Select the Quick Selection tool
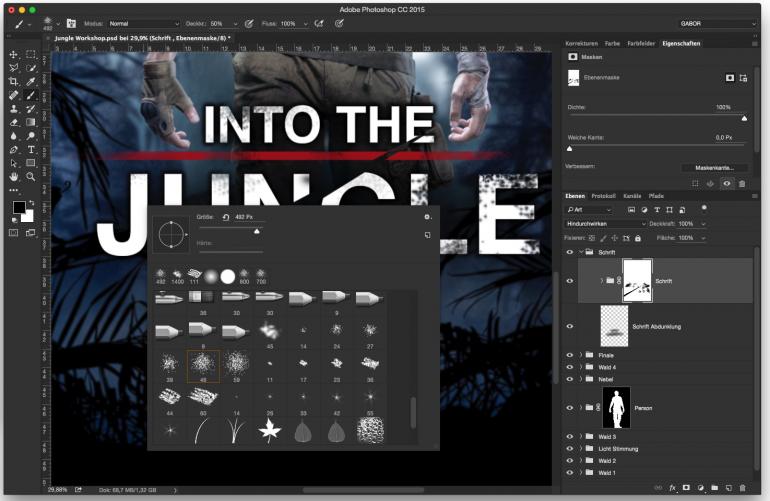 click(31, 68)
